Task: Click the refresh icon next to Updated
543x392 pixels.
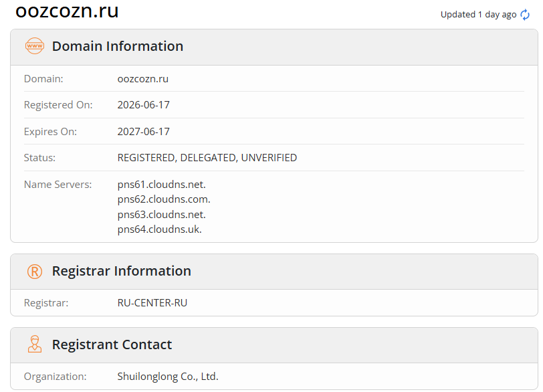Action: click(x=525, y=15)
